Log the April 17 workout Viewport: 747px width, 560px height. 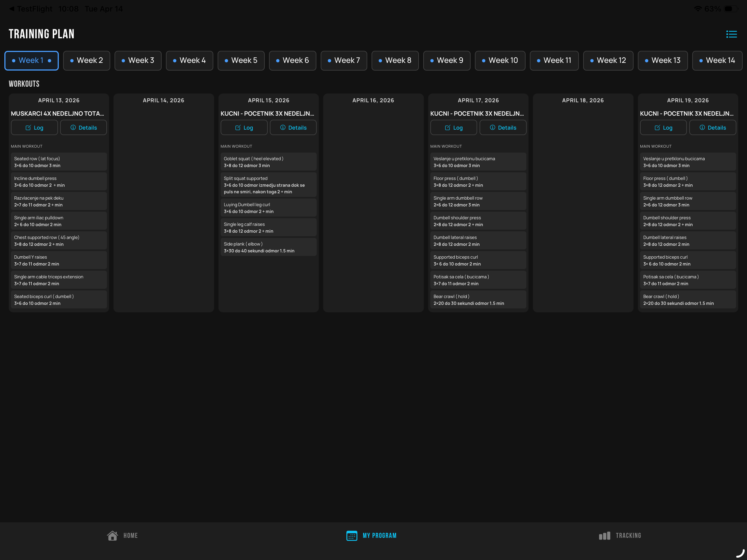click(454, 127)
